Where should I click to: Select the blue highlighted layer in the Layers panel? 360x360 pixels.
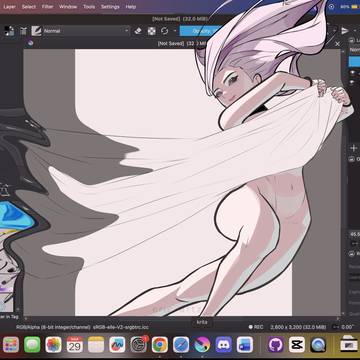(x=354, y=61)
